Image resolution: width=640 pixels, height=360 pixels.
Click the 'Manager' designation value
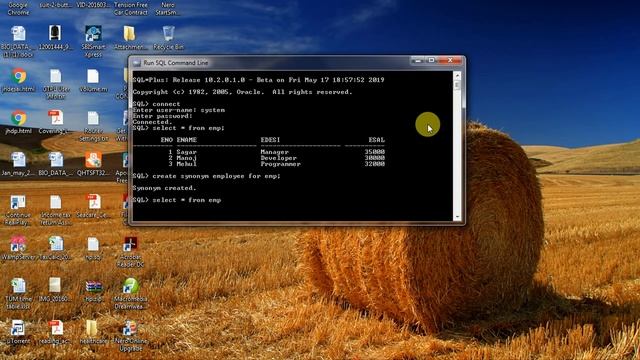click(275, 152)
